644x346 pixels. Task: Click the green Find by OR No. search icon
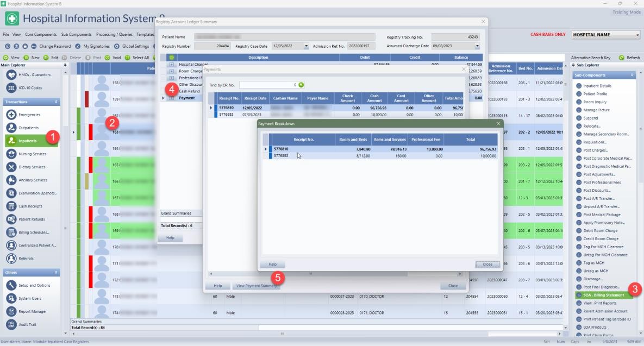pyautogui.click(x=301, y=85)
